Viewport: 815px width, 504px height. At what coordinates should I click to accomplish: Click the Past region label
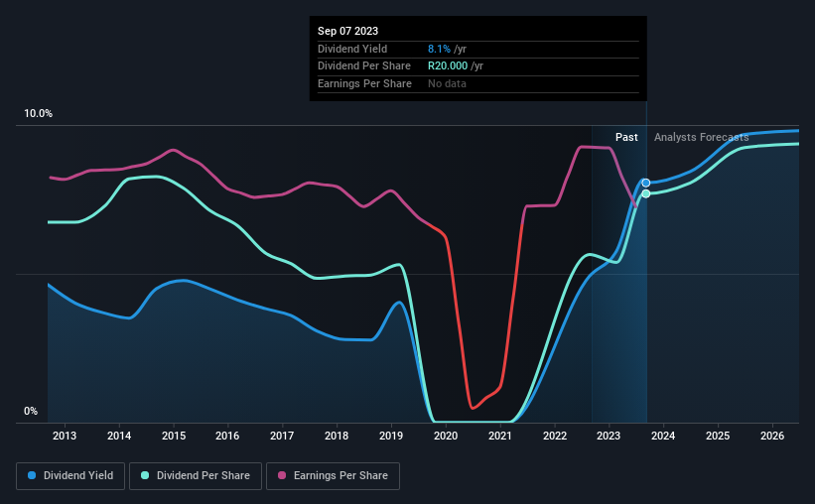(x=626, y=137)
